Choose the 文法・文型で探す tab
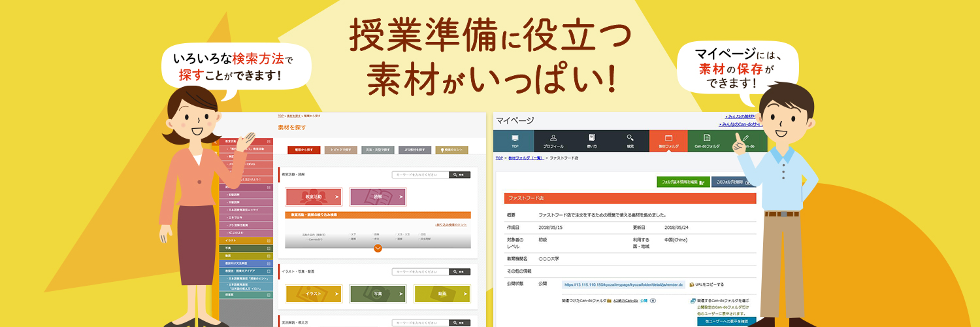 [x=378, y=150]
